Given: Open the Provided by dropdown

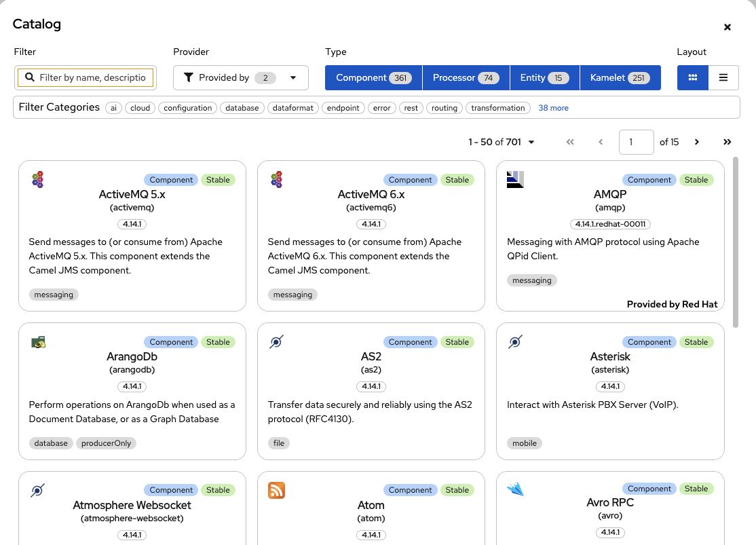Looking at the screenshot, I should [241, 77].
